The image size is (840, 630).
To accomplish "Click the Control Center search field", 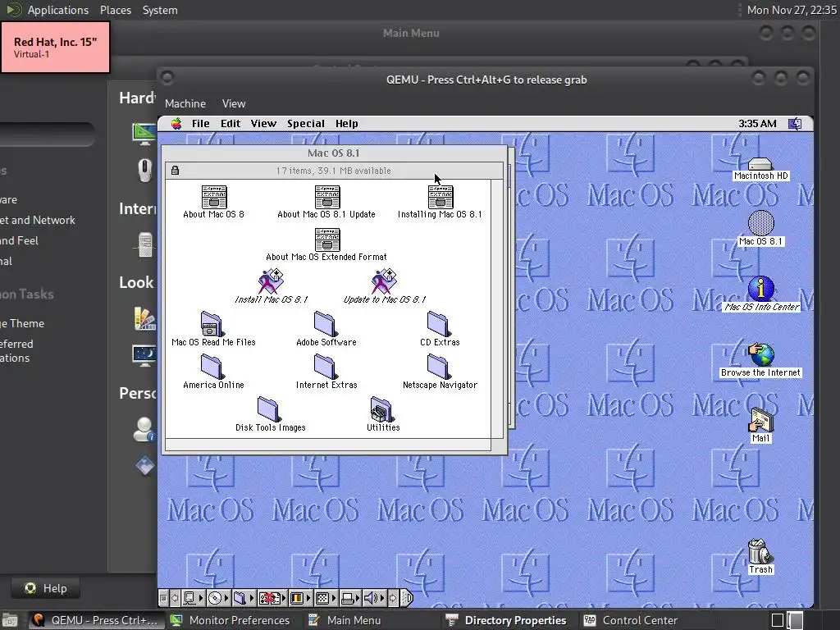I will (47, 135).
